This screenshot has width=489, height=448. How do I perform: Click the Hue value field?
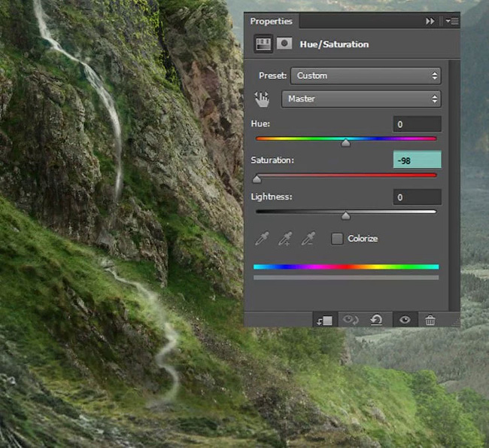click(417, 124)
